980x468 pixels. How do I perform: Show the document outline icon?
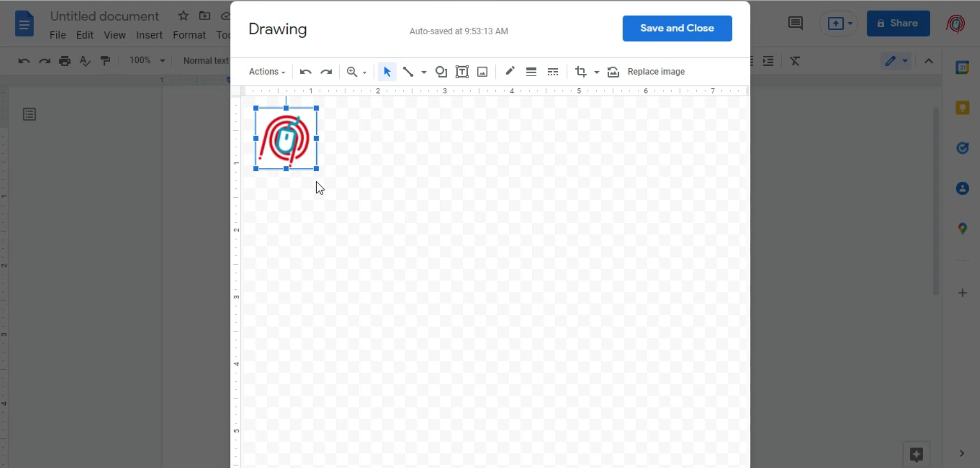29,114
